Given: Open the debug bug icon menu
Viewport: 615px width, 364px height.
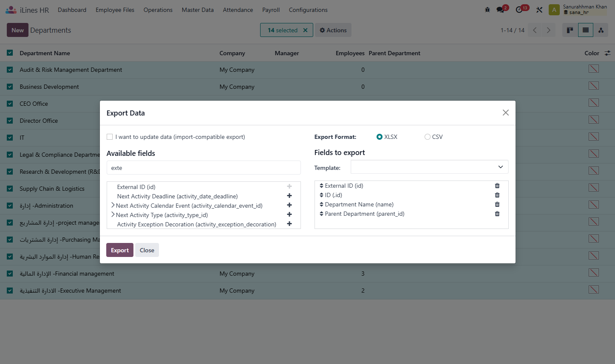Looking at the screenshot, I should point(487,10).
